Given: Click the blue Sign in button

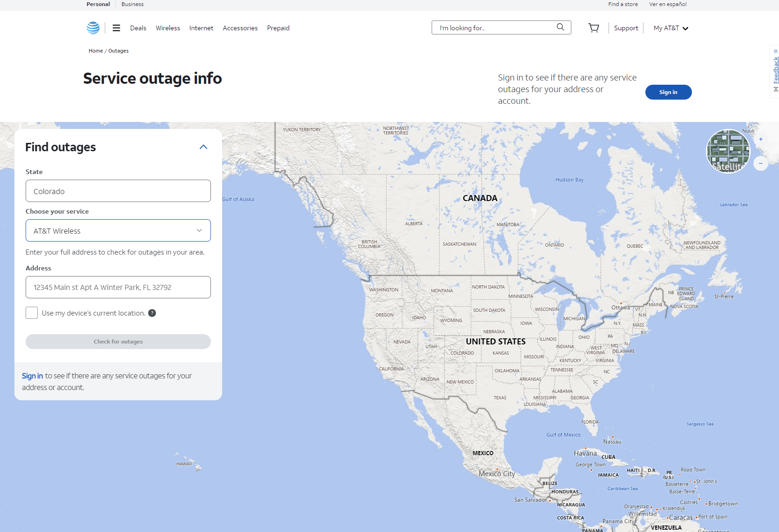Looking at the screenshot, I should point(668,92).
